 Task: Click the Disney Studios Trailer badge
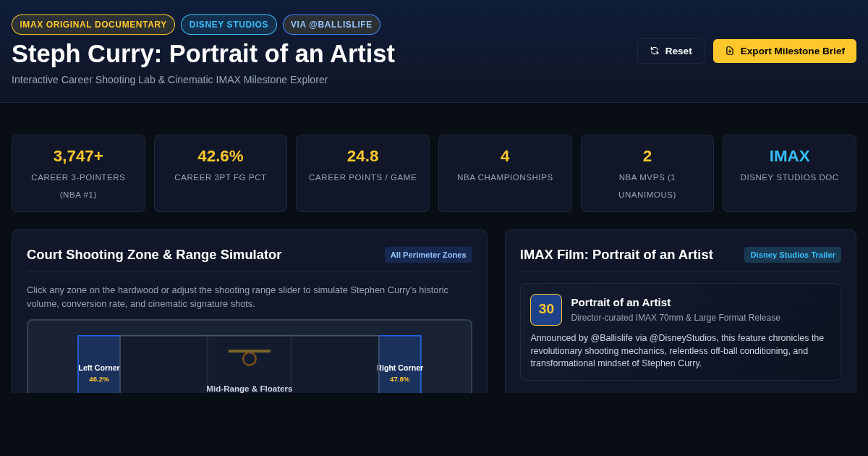pyautogui.click(x=793, y=255)
